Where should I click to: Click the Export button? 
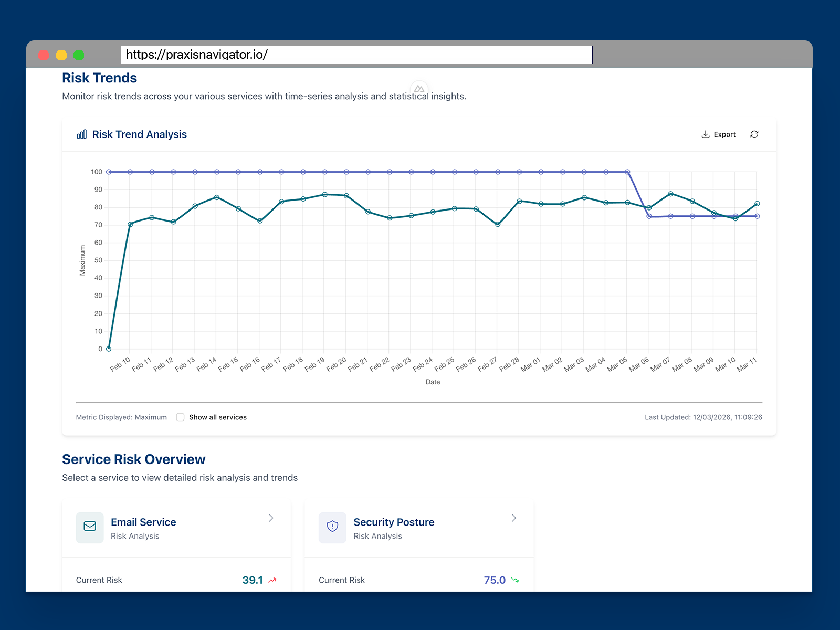[x=718, y=134]
